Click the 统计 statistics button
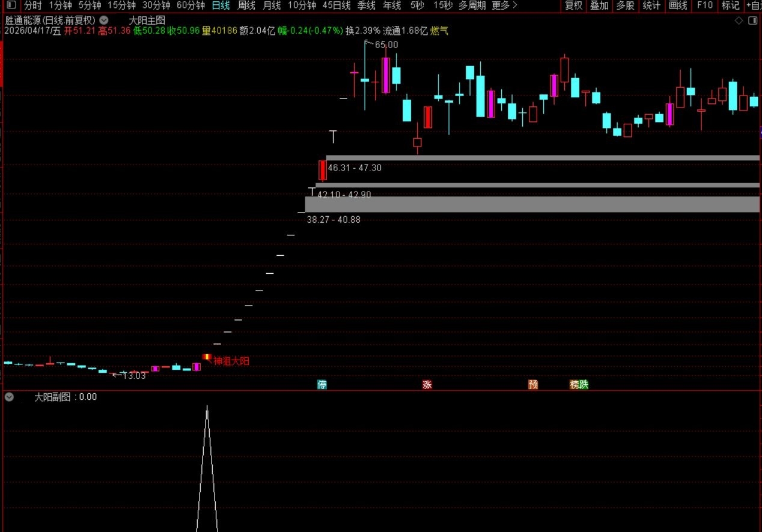 click(651, 5)
